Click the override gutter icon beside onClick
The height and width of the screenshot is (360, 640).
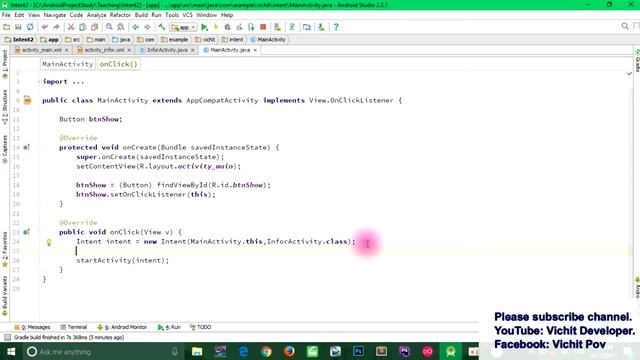pos(27,232)
